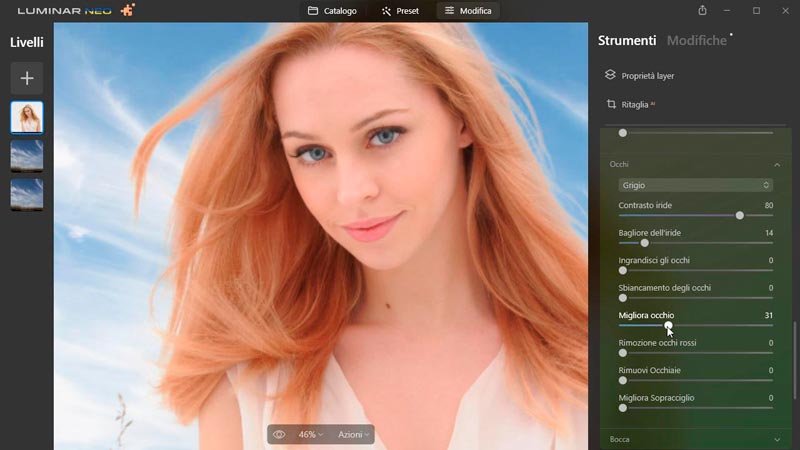Switch to the Modifiche panel tab

coord(696,41)
